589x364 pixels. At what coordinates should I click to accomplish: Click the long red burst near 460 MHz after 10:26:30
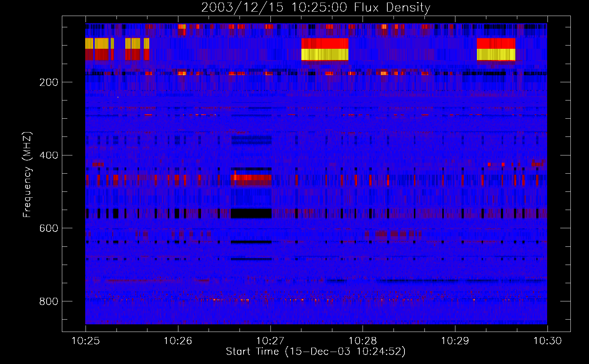point(251,178)
